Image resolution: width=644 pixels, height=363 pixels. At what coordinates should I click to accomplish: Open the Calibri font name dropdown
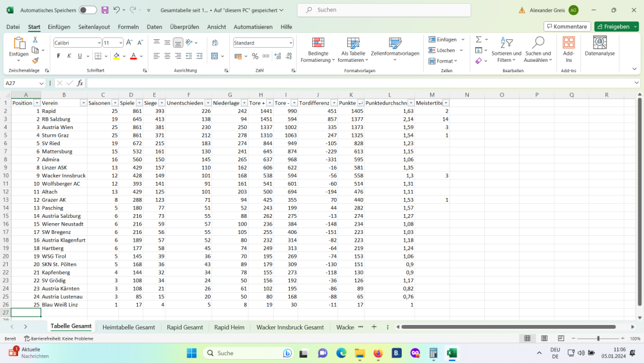99,43
